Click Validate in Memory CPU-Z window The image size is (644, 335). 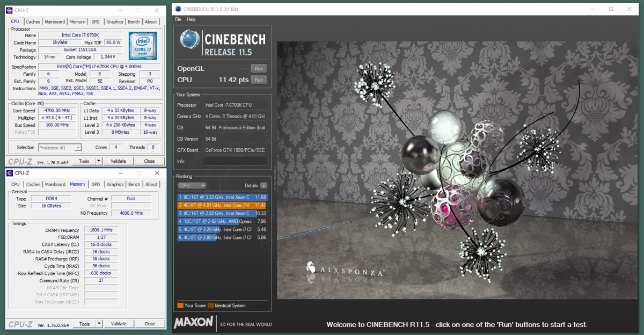point(119,324)
